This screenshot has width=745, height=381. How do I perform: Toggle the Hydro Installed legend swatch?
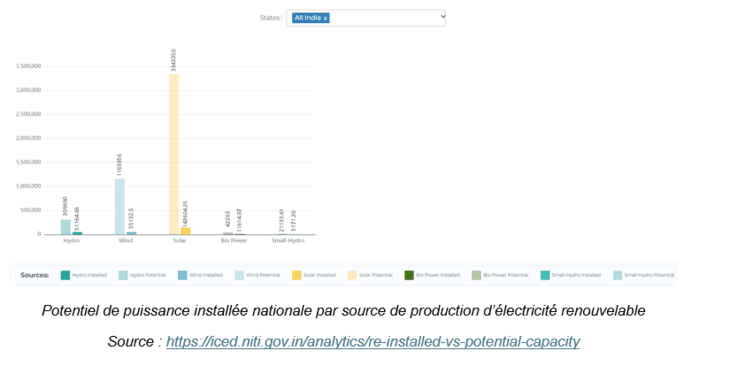click(x=65, y=275)
